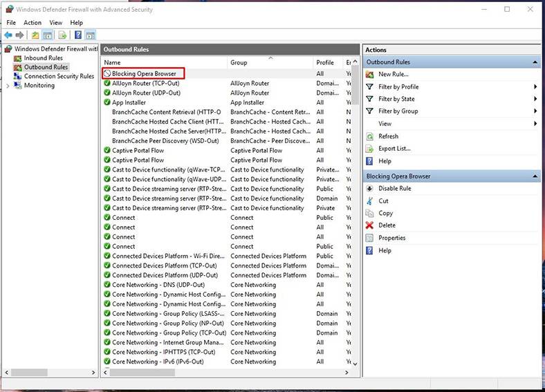Expand the Monitoring tree node
The width and height of the screenshot is (545, 392).
8,86
